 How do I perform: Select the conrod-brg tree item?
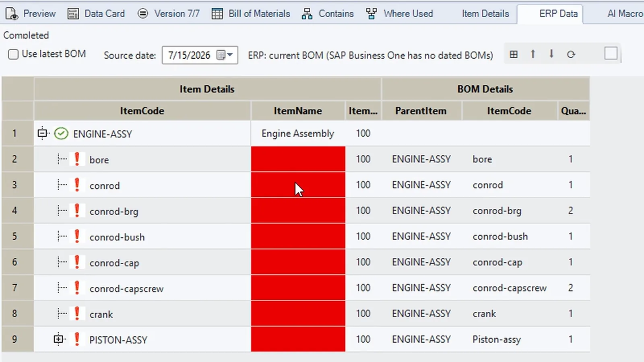pos(114,211)
